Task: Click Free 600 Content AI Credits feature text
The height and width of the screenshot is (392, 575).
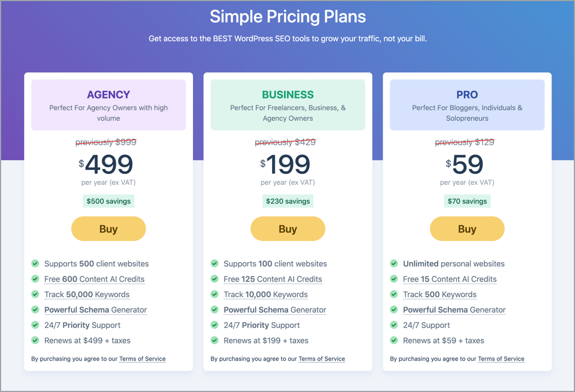Action: click(94, 279)
